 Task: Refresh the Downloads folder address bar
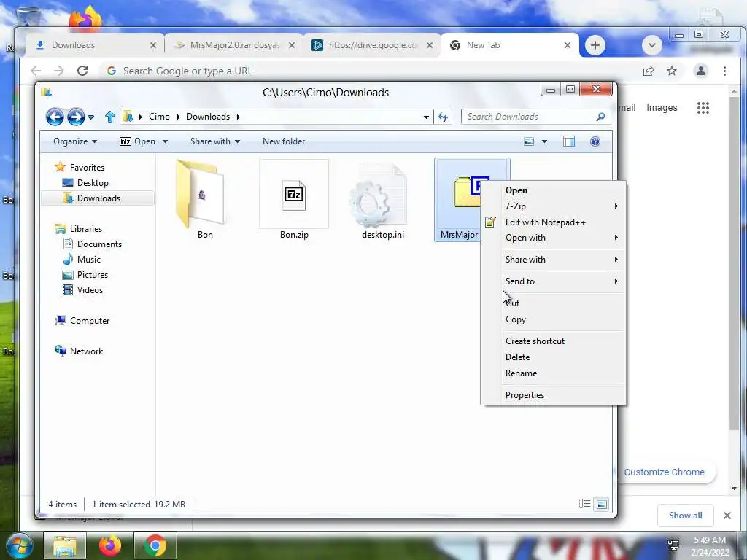[443, 117]
